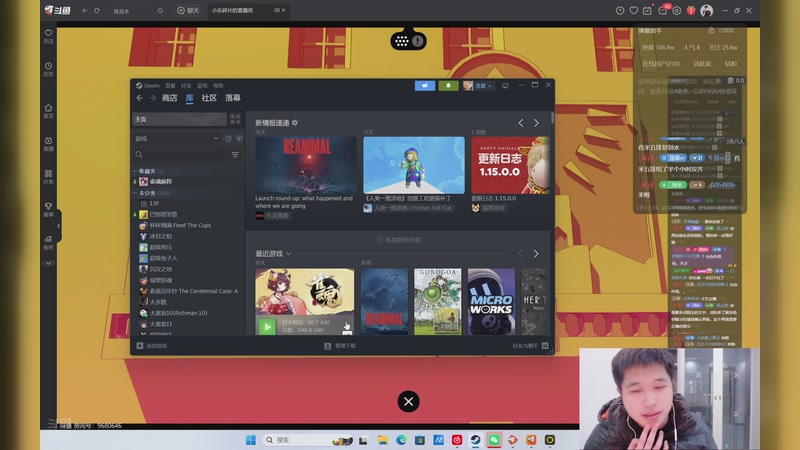
Task: Toggle lock icon in danmaku assistant panel
Action: pos(711,31)
